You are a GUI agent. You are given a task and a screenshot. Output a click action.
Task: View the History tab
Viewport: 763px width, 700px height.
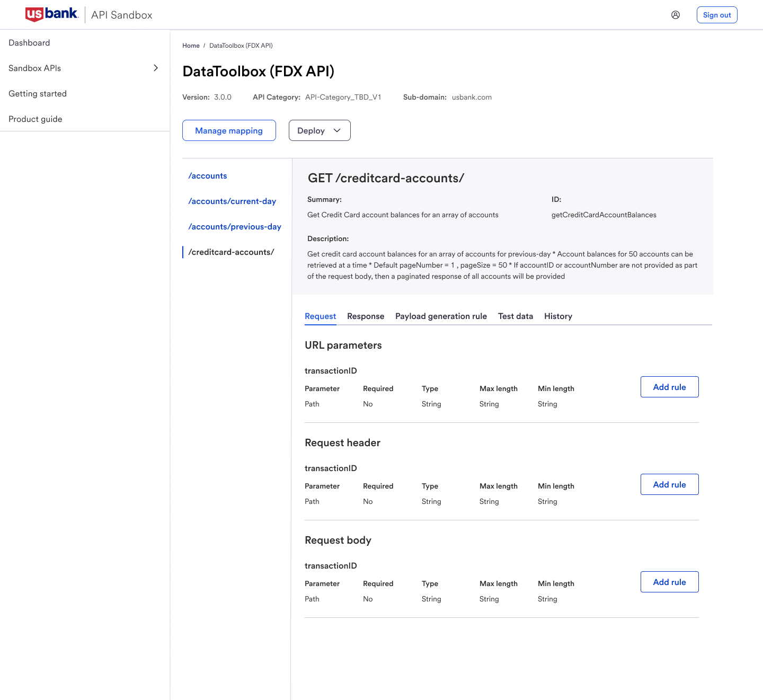click(x=558, y=316)
